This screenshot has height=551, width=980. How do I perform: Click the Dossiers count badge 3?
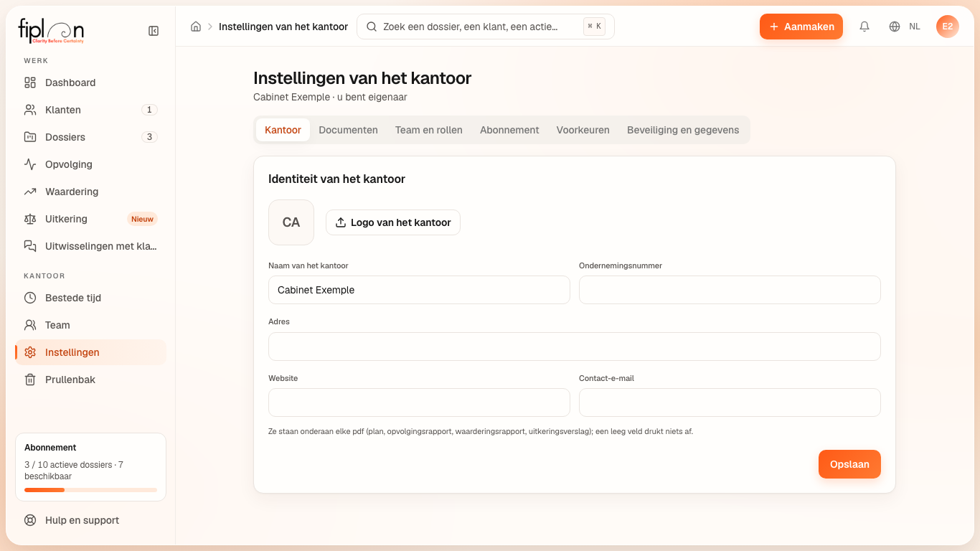point(149,137)
